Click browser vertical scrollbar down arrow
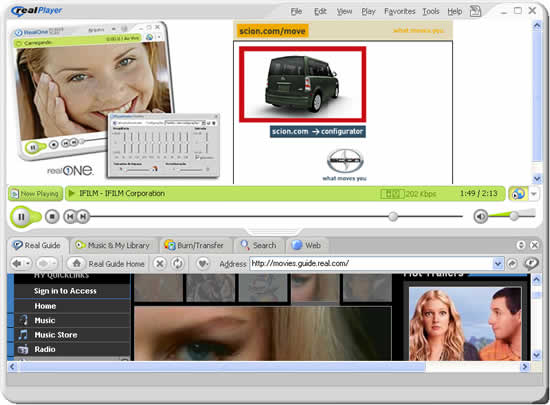Image resolution: width=550 pixels, height=405 pixels. coord(536,355)
